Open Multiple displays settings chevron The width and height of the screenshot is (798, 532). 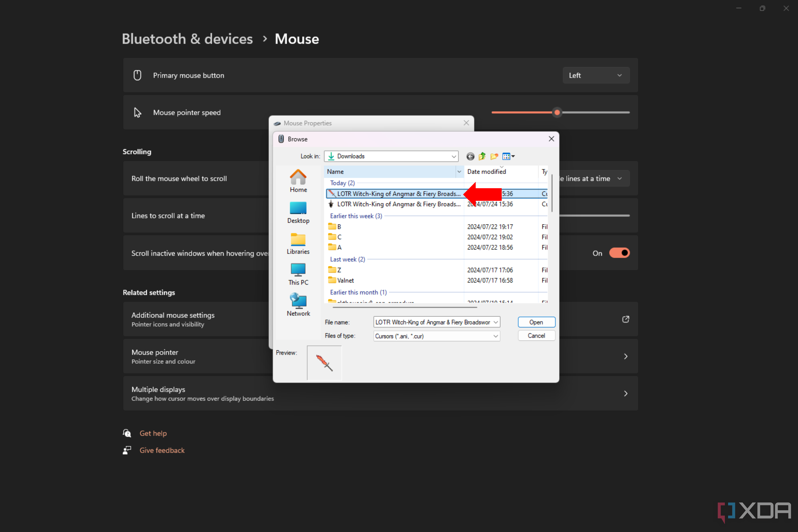click(625, 394)
